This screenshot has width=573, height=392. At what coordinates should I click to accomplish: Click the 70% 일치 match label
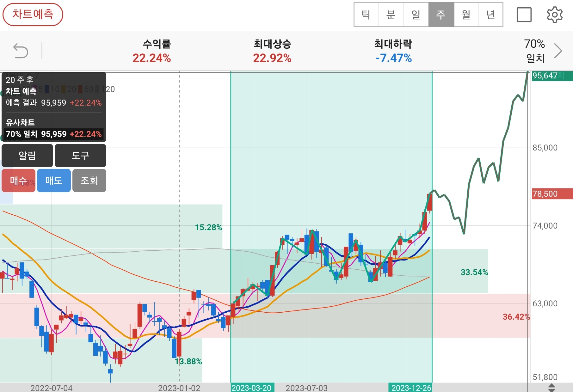(535, 51)
